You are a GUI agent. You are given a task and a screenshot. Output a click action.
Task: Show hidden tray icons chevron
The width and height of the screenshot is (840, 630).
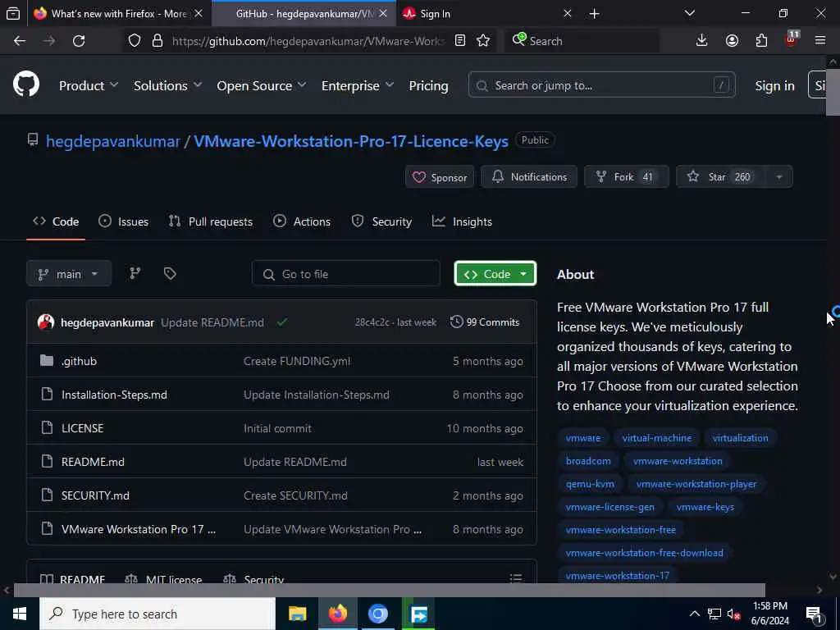click(694, 614)
